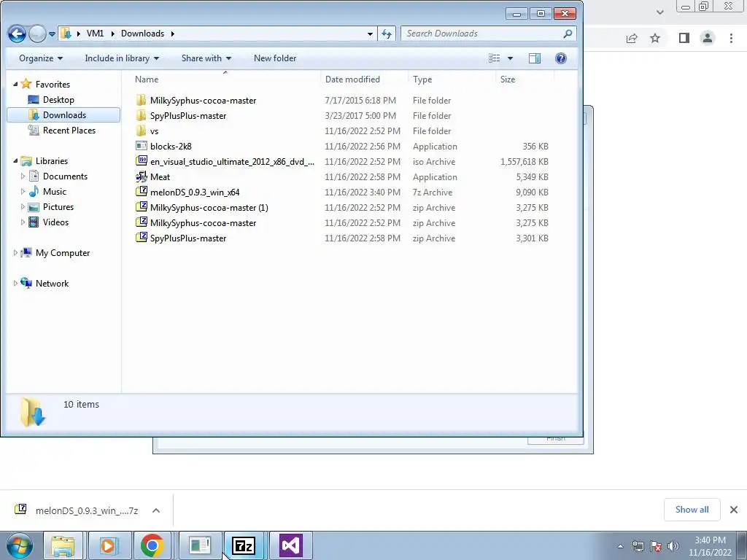Image resolution: width=747 pixels, height=560 pixels.
Task: Collapse the Libraries tree section
Action: pos(15,161)
